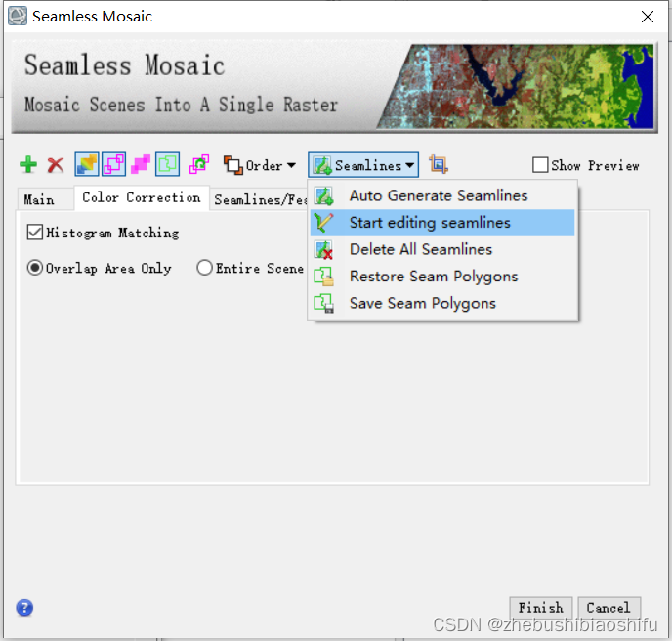Uncheck the Histogram Matching checkbox
The height and width of the screenshot is (641, 672).
[x=35, y=233]
